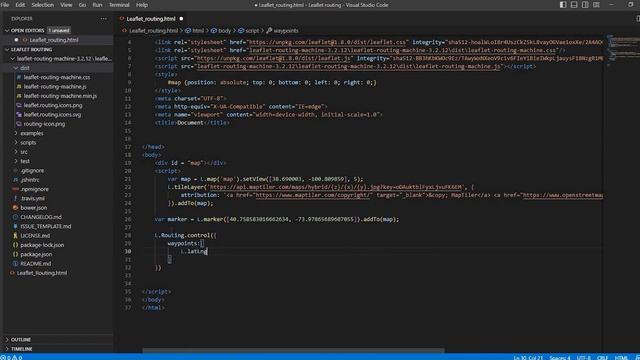Click the errors and warnings status indicator
This screenshot has height=360, width=640.
tap(11, 357)
